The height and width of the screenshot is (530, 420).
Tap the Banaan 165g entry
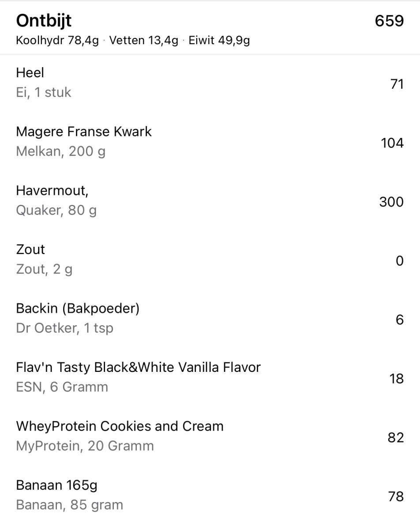56,485
